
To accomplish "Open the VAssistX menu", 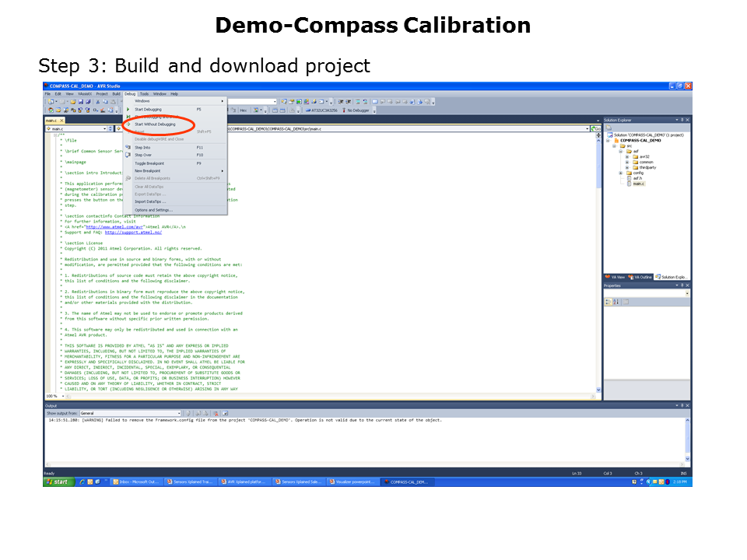I will click(85, 94).
